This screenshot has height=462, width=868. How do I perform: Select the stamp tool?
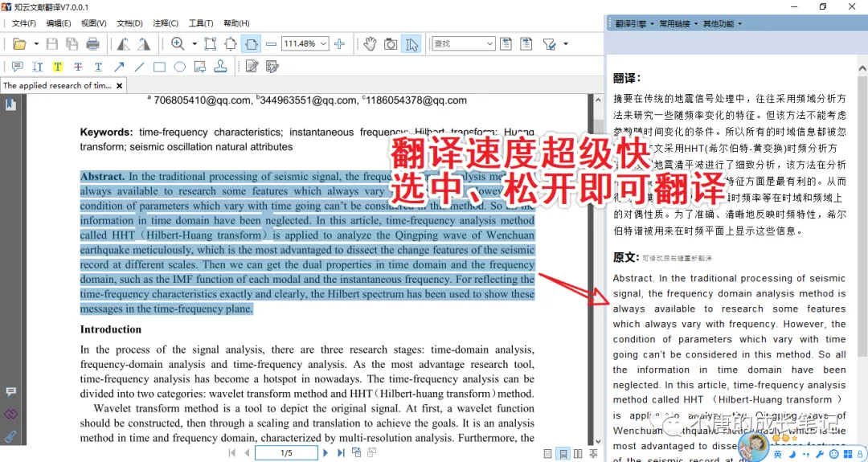(220, 67)
